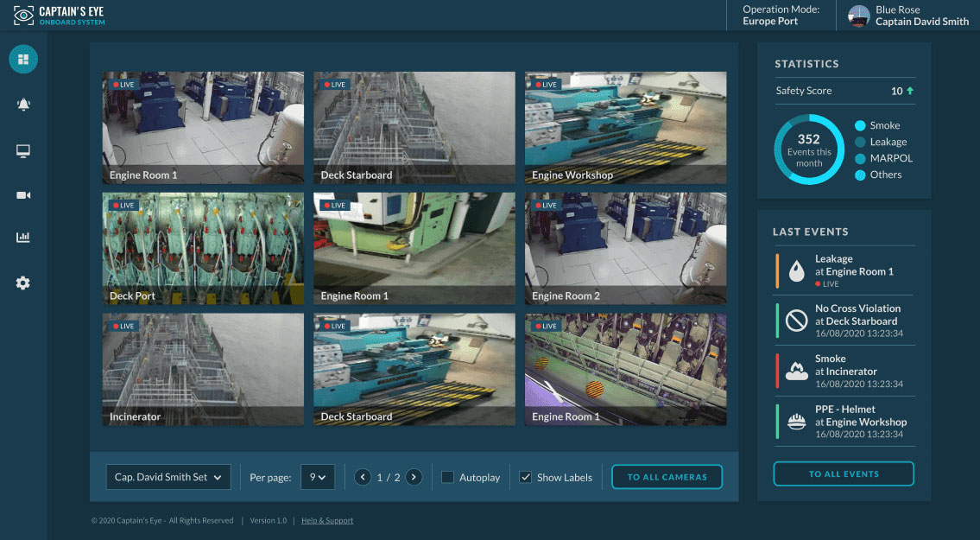Screen dimensions: 980x540
Task: Click the To All Events button
Action: pos(843,474)
